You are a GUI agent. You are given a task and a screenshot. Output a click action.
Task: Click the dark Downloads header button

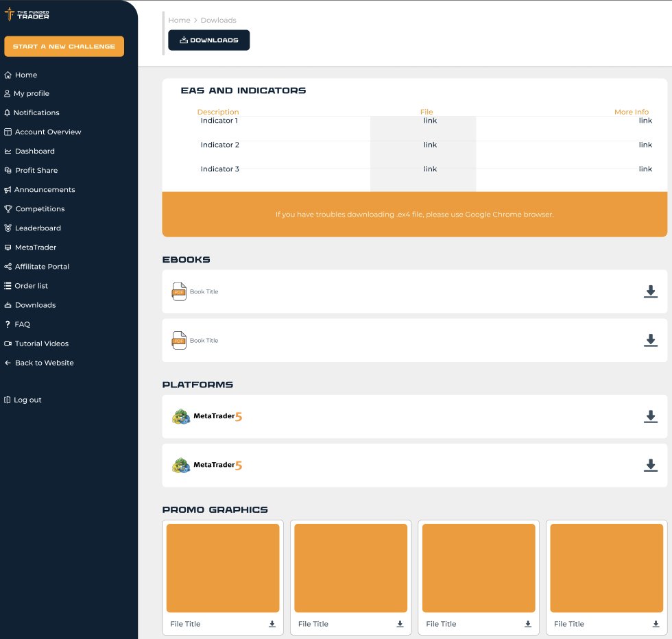coord(208,40)
